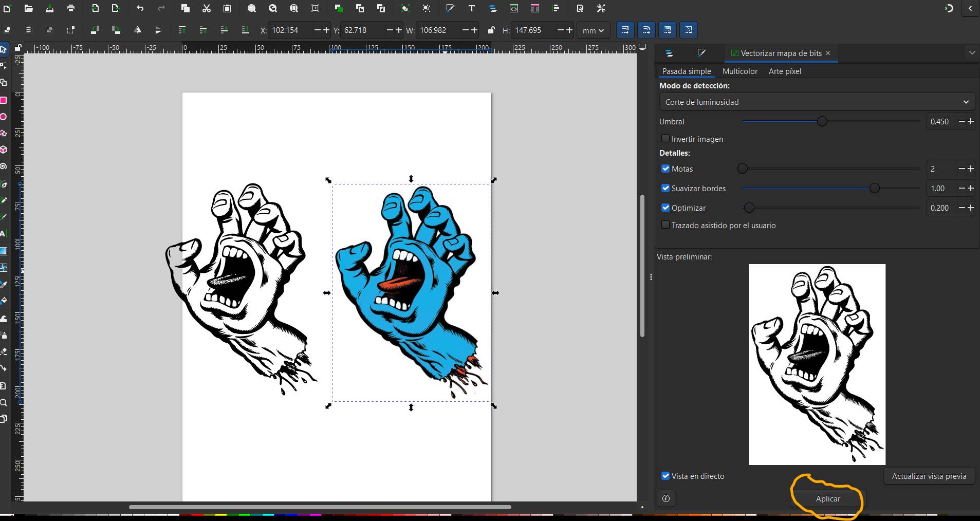Viewport: 980px width, 521px height.
Task: Increase the Suavizar bordes value
Action: pyautogui.click(x=970, y=188)
